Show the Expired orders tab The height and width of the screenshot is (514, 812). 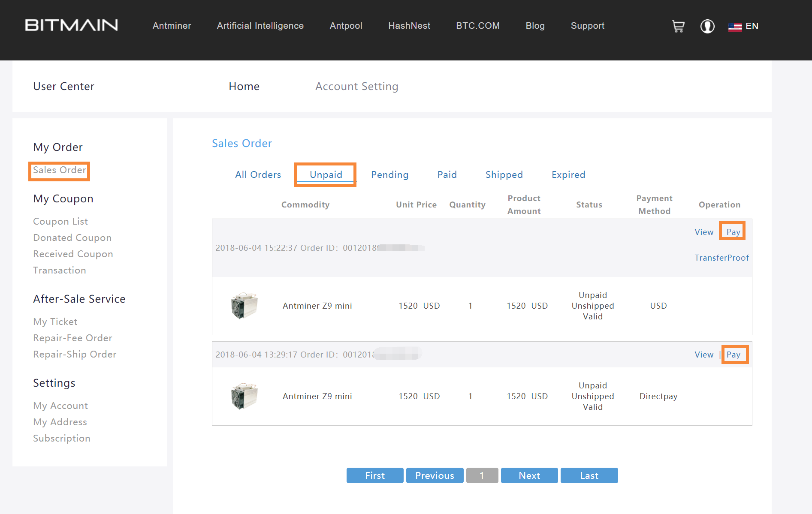click(568, 174)
